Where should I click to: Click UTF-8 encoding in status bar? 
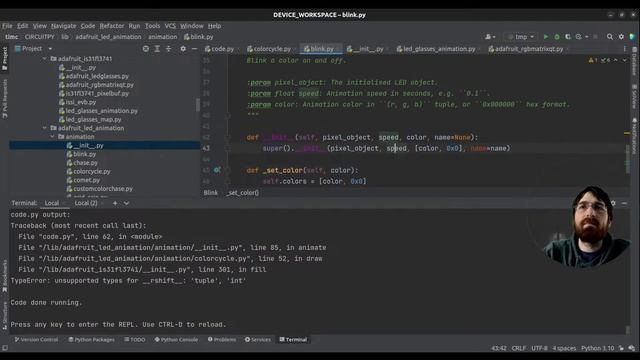click(x=539, y=348)
